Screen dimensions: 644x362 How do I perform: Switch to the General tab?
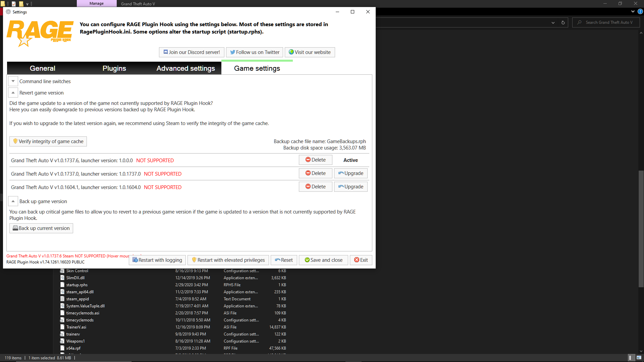[42, 68]
